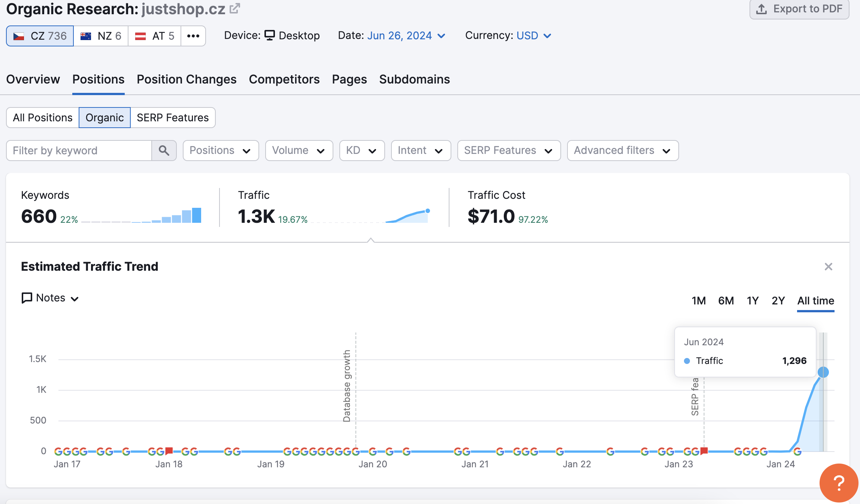Screen dimensions: 860x504
Task: Switch to Overview tab
Action: point(33,79)
